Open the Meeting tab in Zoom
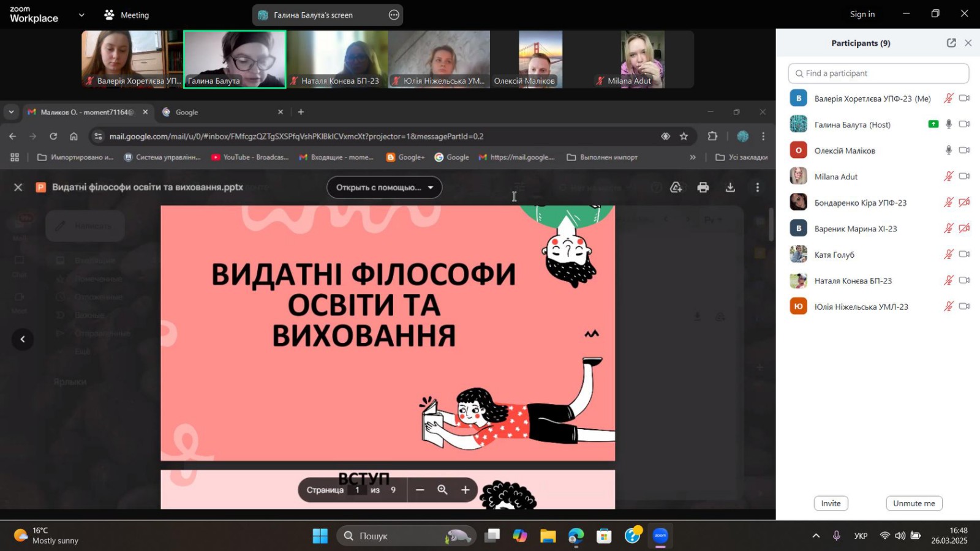 [127, 15]
